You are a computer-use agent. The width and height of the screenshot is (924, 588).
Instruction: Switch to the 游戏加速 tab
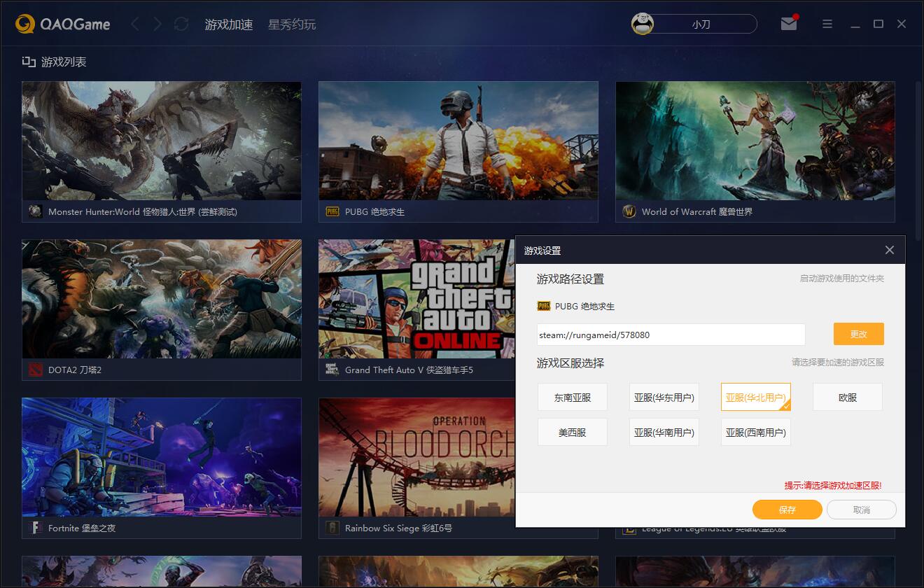coord(229,24)
